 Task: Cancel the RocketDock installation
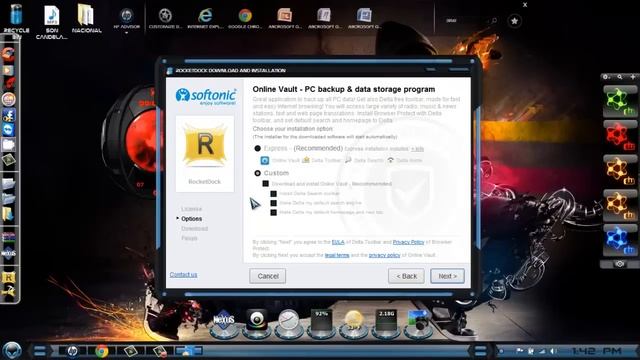tap(268, 276)
